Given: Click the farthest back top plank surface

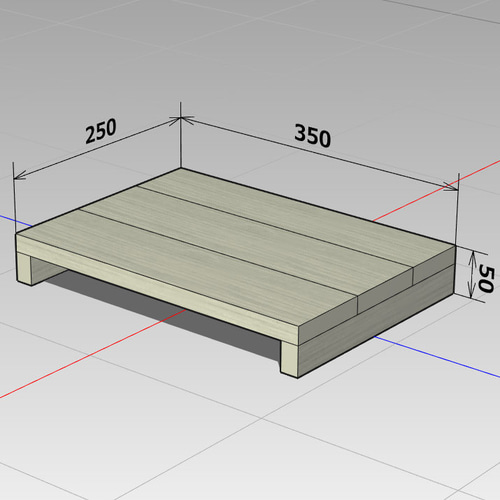Looking at the screenshot, I should [x=297, y=220].
